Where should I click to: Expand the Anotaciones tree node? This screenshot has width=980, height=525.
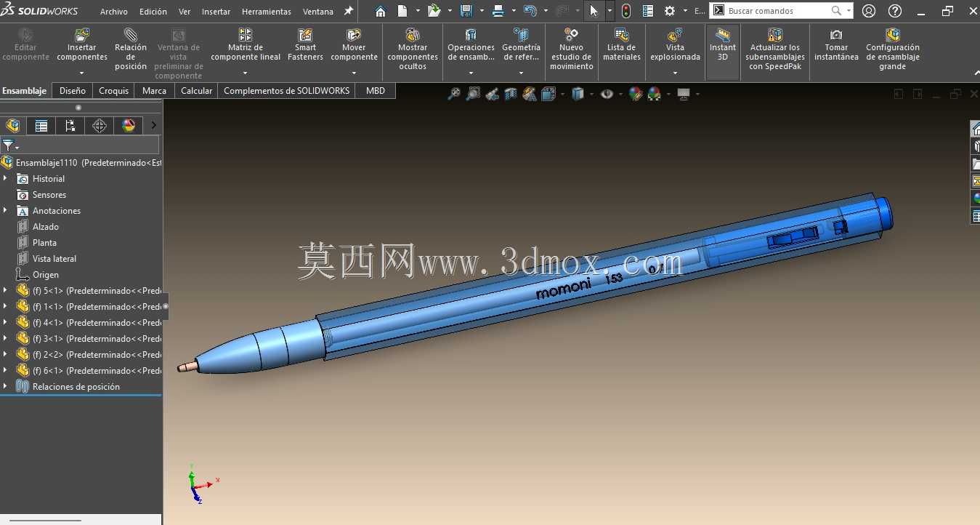coord(5,210)
